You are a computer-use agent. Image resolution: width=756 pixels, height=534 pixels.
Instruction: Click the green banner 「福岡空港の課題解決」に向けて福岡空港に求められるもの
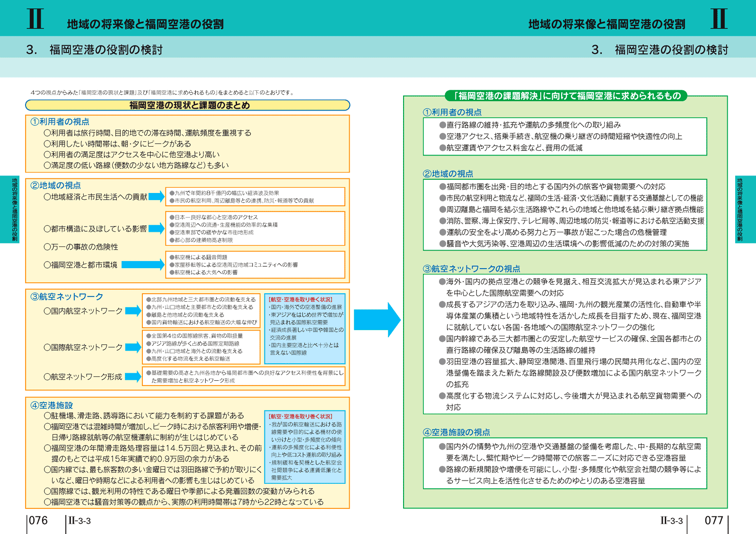pyautogui.click(x=567, y=96)
